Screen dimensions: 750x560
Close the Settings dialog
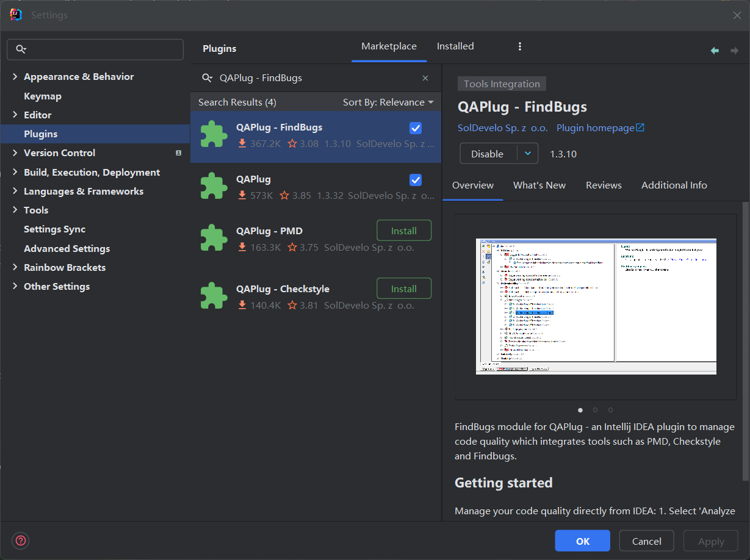737,15
